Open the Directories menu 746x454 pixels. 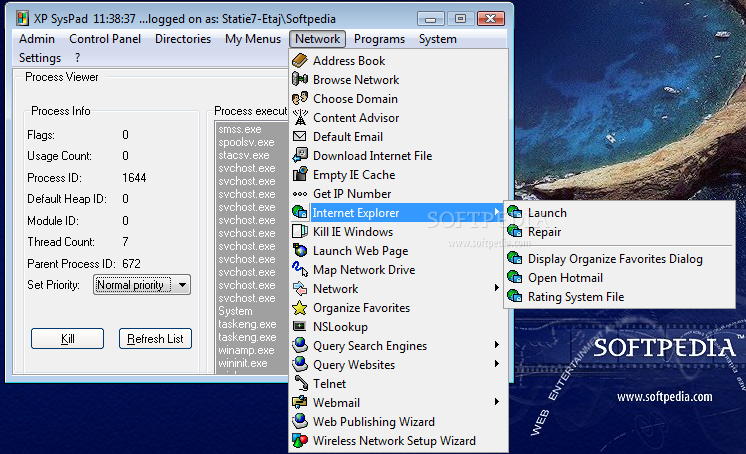coord(183,39)
